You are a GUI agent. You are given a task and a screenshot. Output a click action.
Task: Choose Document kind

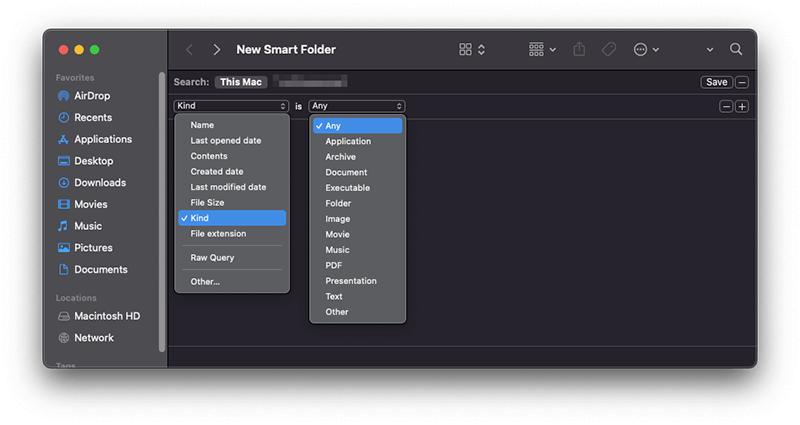point(358,172)
